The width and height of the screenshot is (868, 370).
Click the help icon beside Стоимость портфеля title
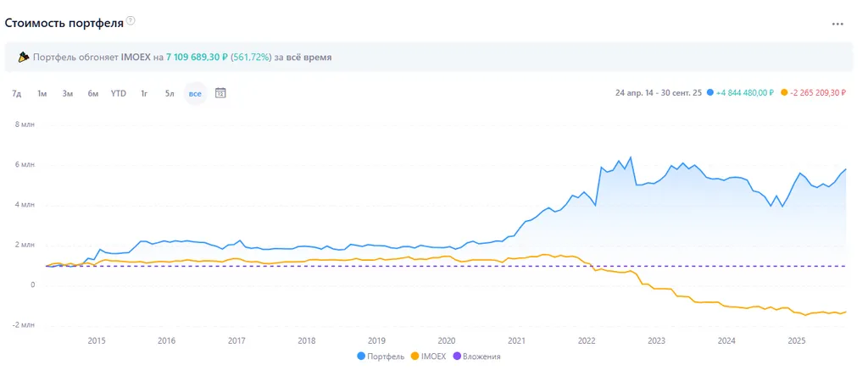(x=131, y=20)
